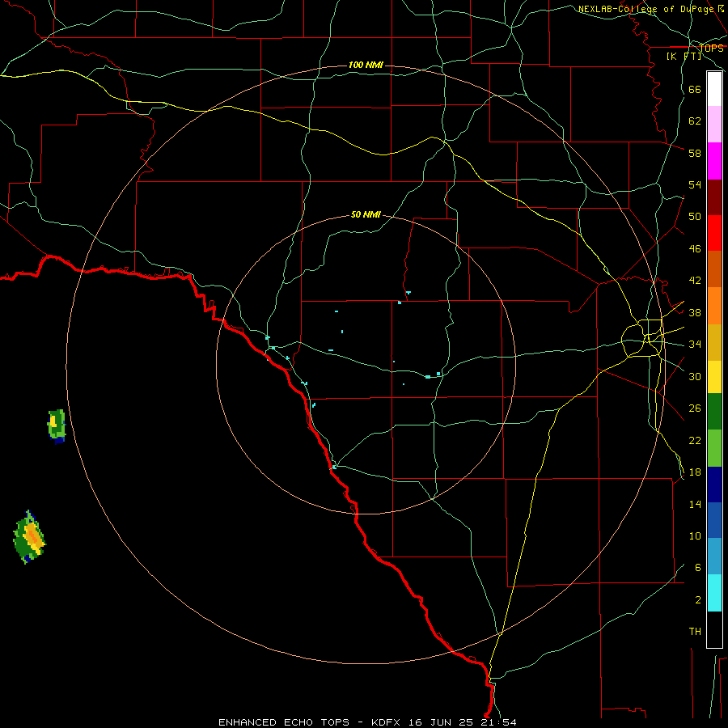
Task: Click the '58' legend value
Action: click(x=695, y=153)
